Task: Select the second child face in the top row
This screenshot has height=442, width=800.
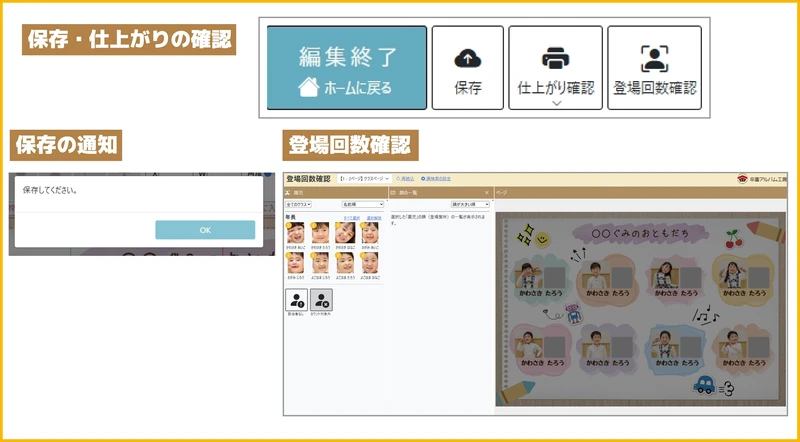Action: pos(320,233)
